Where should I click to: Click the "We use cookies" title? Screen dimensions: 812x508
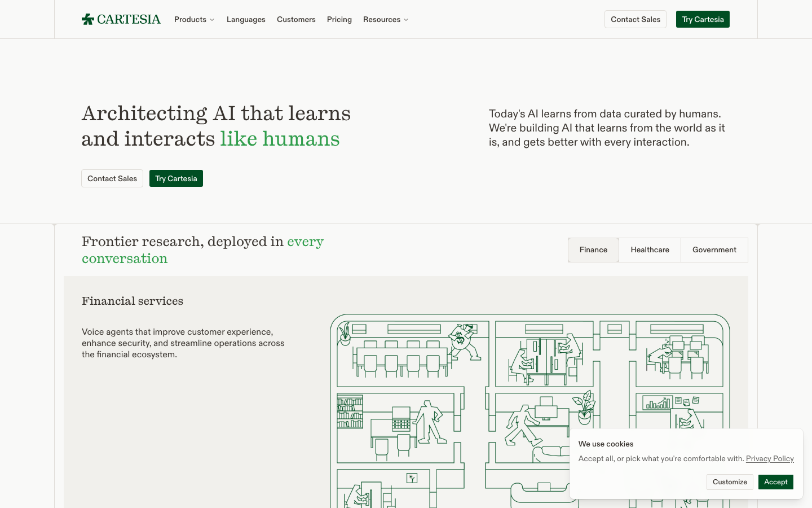point(606,444)
